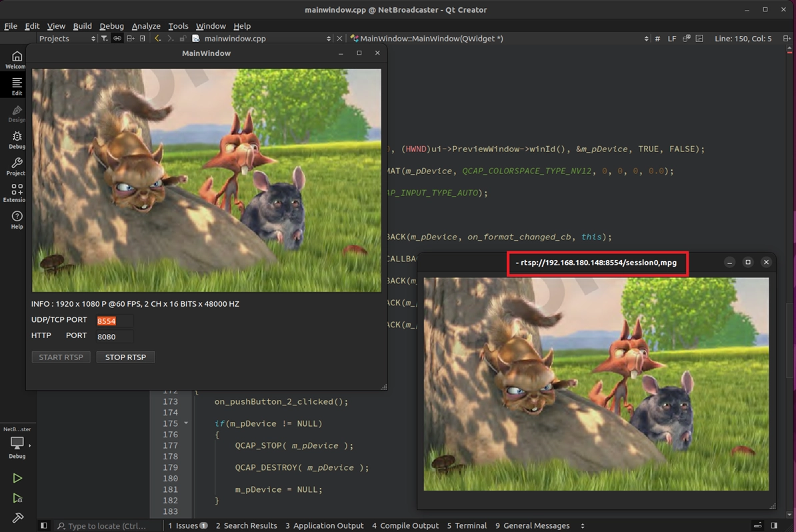The width and height of the screenshot is (796, 532).
Task: Open the Help menu in menu bar
Action: [242, 26]
